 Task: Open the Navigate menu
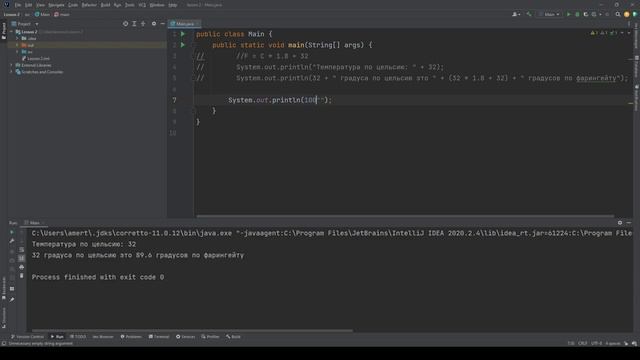(x=56, y=5)
